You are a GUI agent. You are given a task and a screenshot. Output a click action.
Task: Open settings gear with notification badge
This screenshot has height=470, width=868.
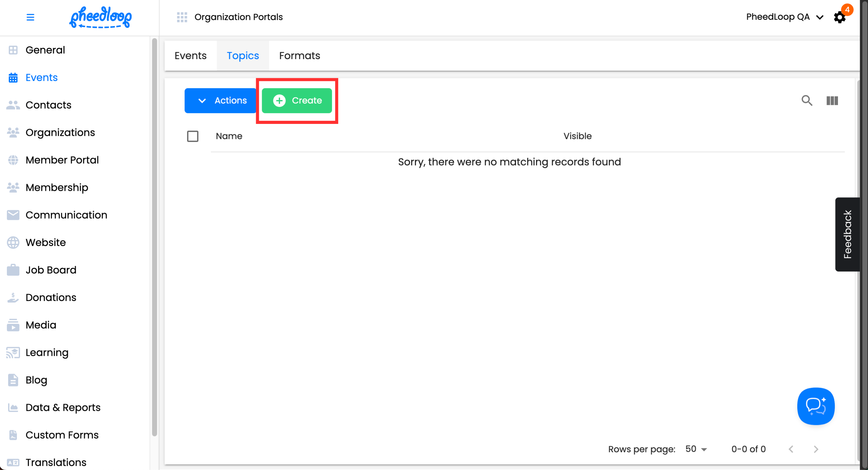[x=840, y=17]
